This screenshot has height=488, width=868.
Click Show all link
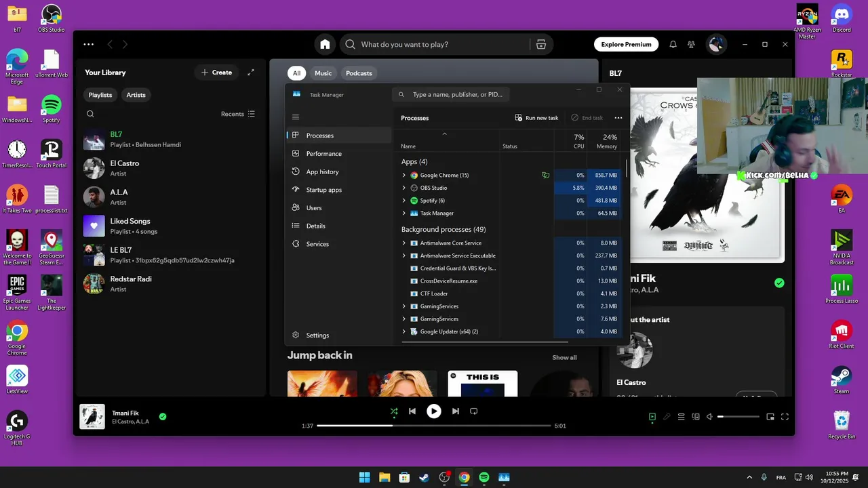(564, 358)
